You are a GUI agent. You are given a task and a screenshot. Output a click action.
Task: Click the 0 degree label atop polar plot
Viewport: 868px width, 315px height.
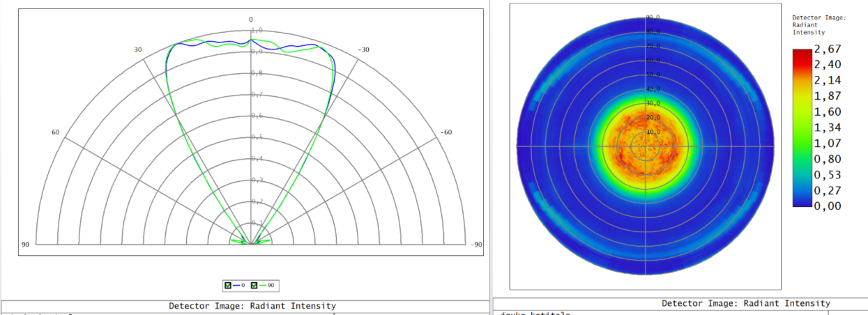(x=251, y=20)
